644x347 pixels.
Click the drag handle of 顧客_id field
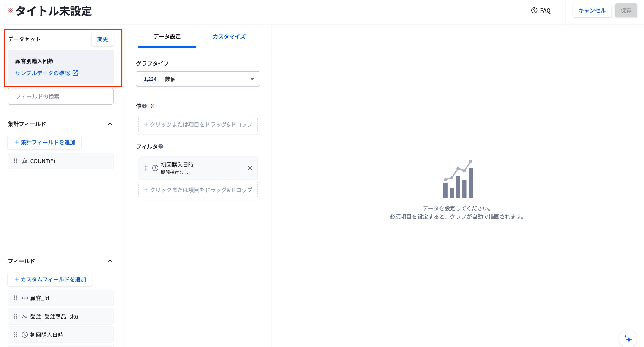pos(16,298)
